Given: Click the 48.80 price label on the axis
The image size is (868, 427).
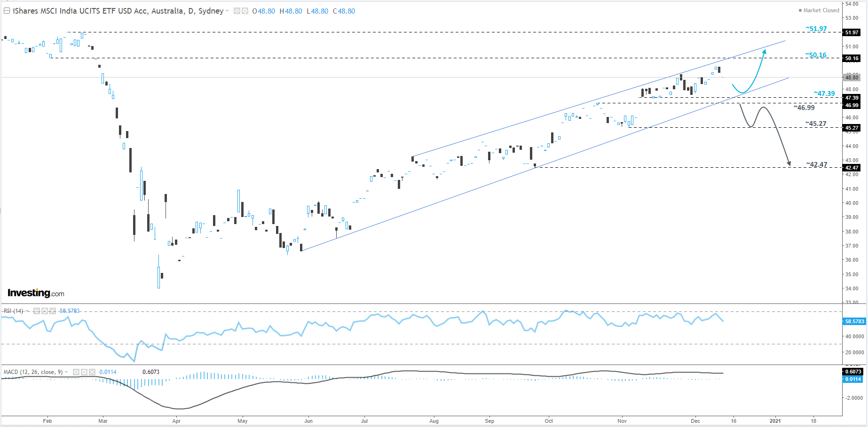Looking at the screenshot, I should click(852, 78).
